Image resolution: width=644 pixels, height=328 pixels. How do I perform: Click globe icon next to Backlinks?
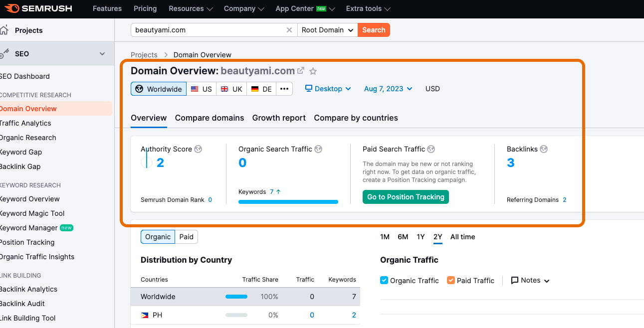point(544,149)
